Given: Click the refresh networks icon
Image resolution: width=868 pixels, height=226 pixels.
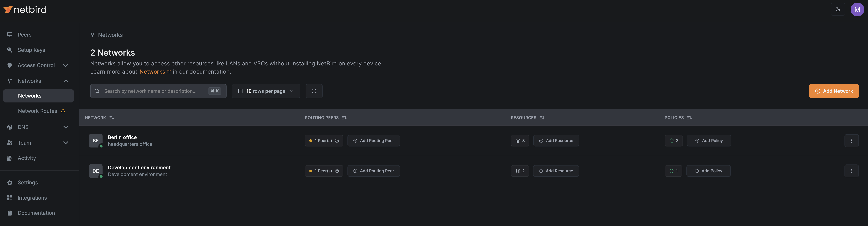Looking at the screenshot, I should coord(314,91).
